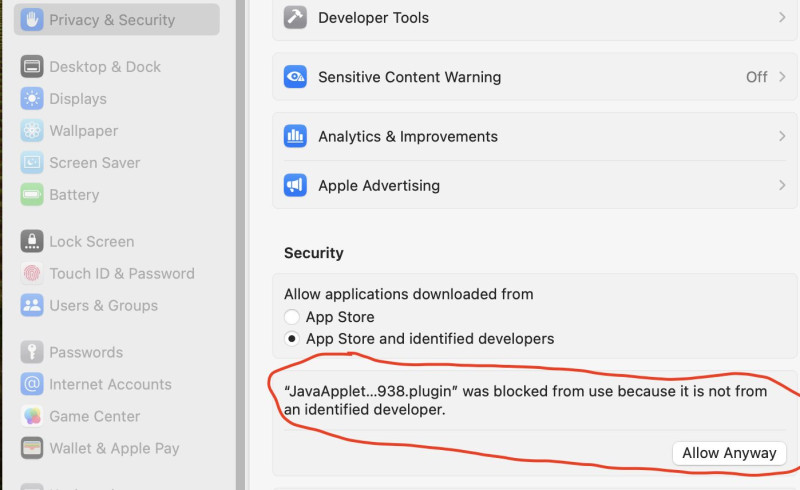Click the JavaApplet plugin blocked message
800x490 pixels.
526,400
